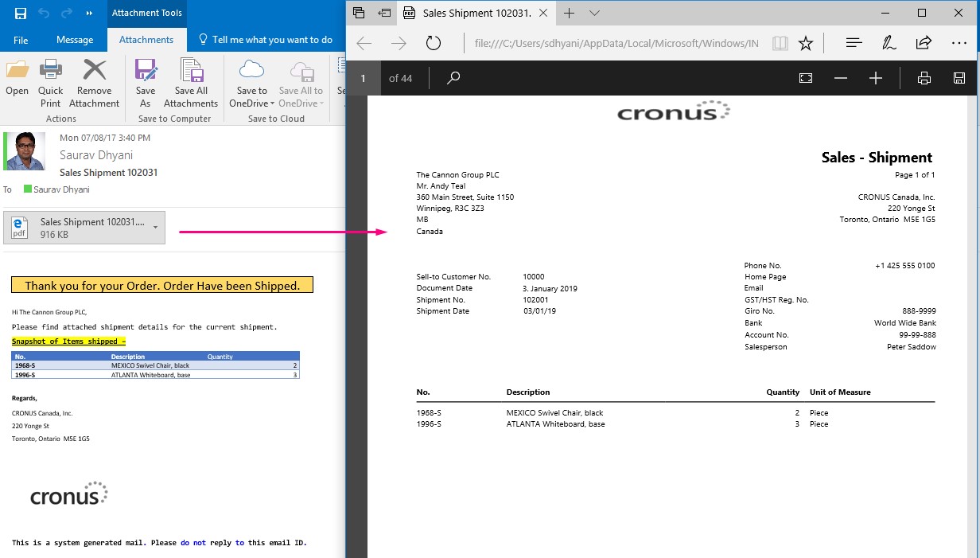980x558 pixels.
Task: Click Remove Attachment in the ribbon
Action: (94, 82)
